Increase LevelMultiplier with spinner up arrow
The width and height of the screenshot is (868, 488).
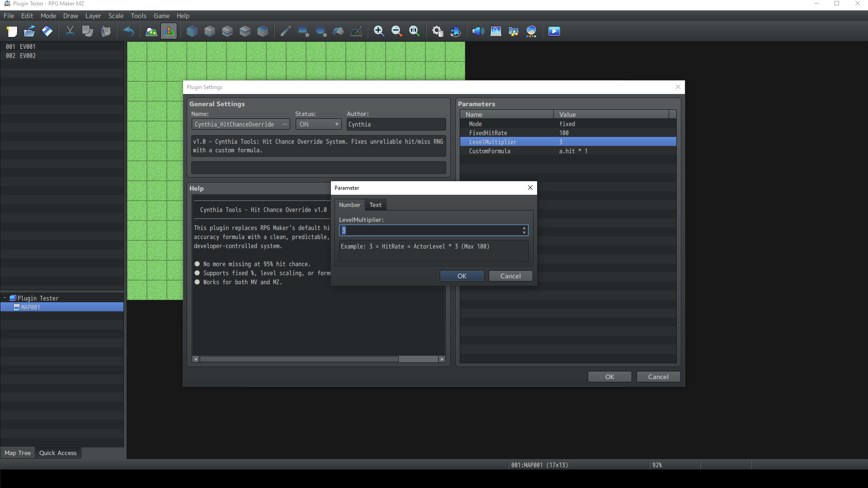click(524, 228)
